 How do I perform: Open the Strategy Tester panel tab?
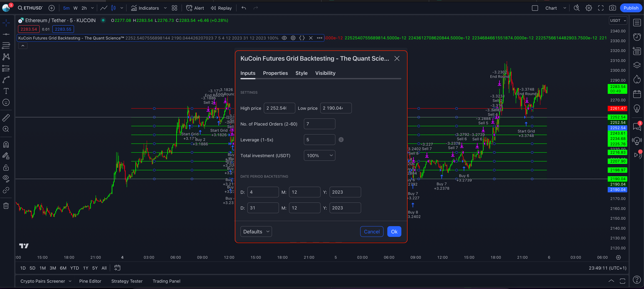coord(127,281)
